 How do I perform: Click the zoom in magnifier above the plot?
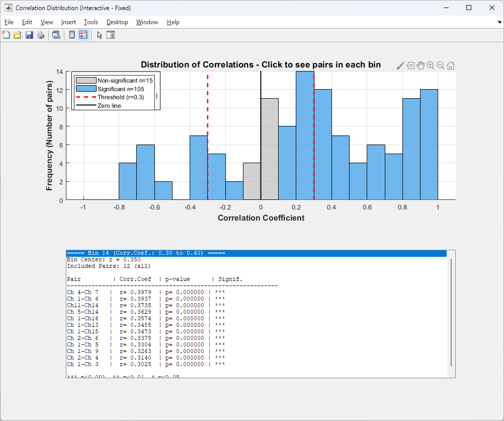tap(431, 65)
